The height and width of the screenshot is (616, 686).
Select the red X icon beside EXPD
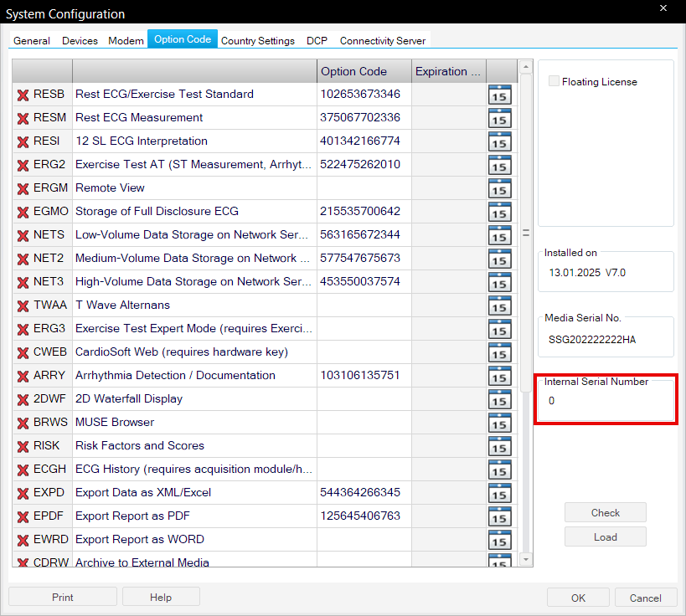click(23, 493)
